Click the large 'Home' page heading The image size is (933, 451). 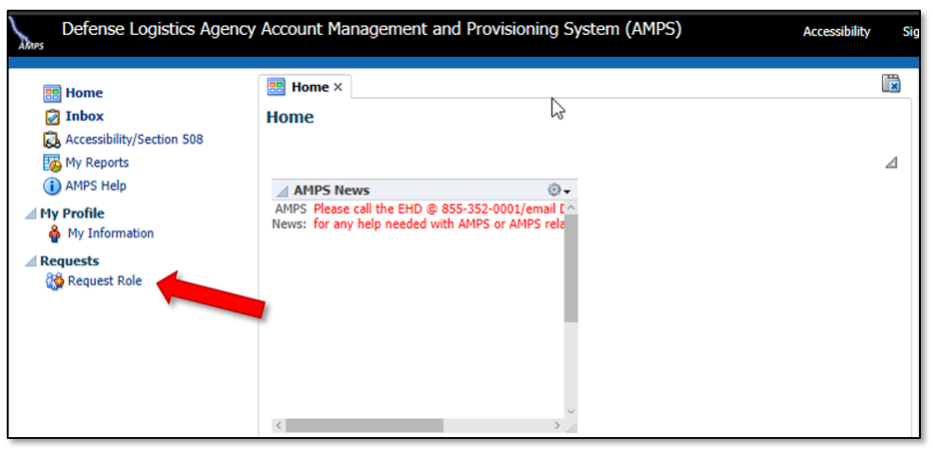(290, 118)
